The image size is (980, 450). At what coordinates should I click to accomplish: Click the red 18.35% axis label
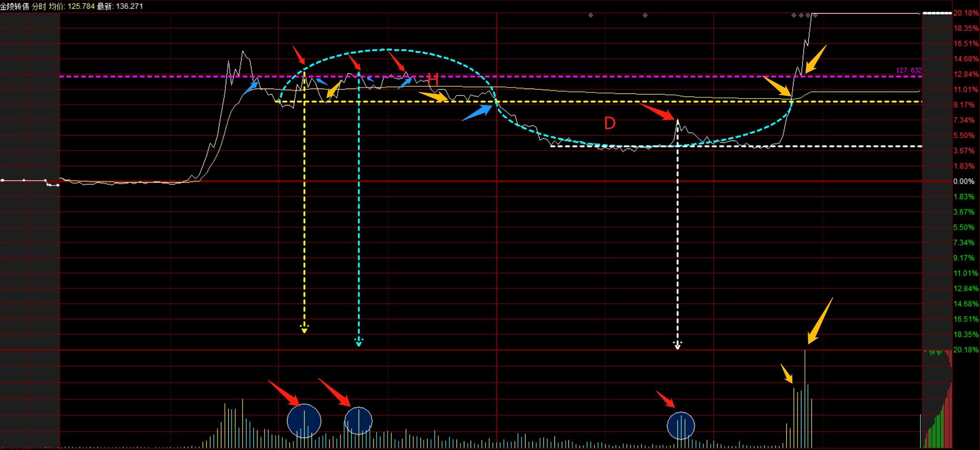(x=966, y=28)
